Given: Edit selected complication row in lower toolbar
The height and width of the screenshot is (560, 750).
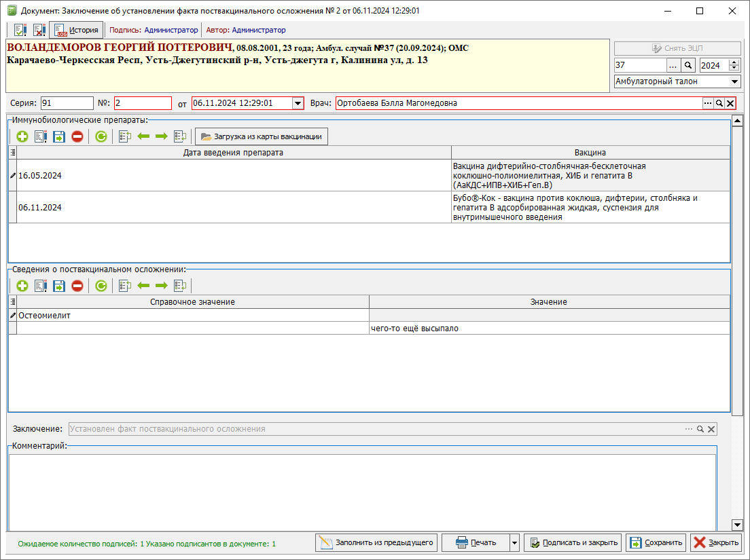Looking at the screenshot, I should click(x=41, y=286).
